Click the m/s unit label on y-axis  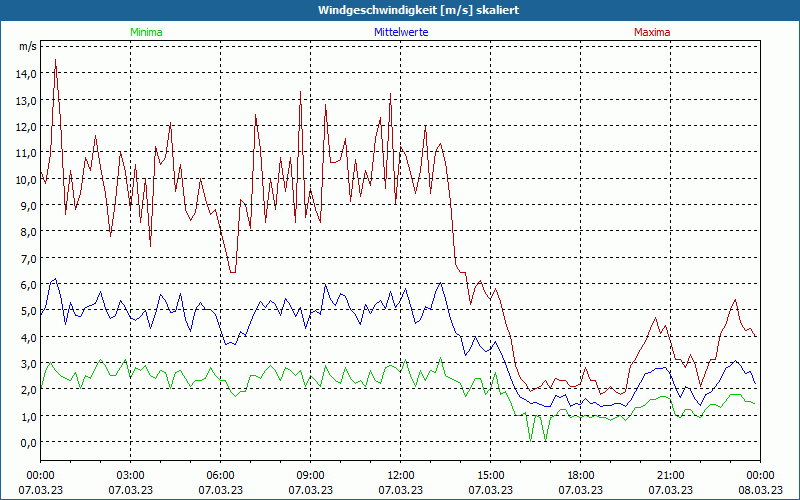coord(27,46)
